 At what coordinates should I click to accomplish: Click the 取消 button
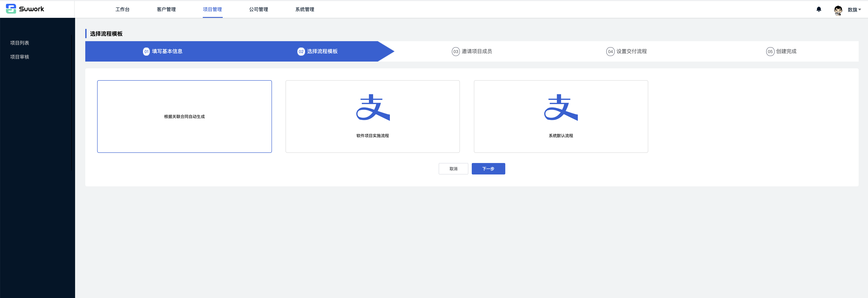point(453,169)
